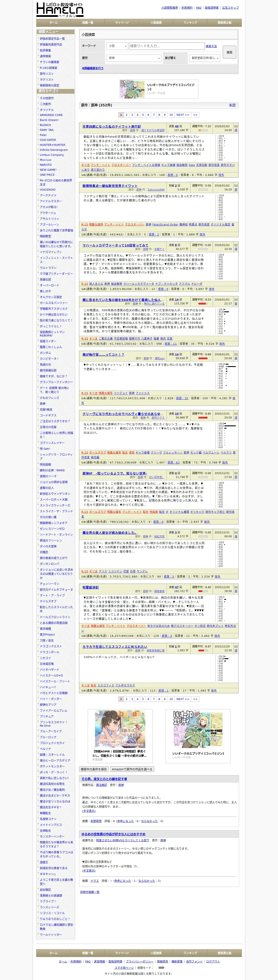Expand 詳細検索を行う advanced search
The height and width of the screenshot is (980, 278).
tap(92, 68)
